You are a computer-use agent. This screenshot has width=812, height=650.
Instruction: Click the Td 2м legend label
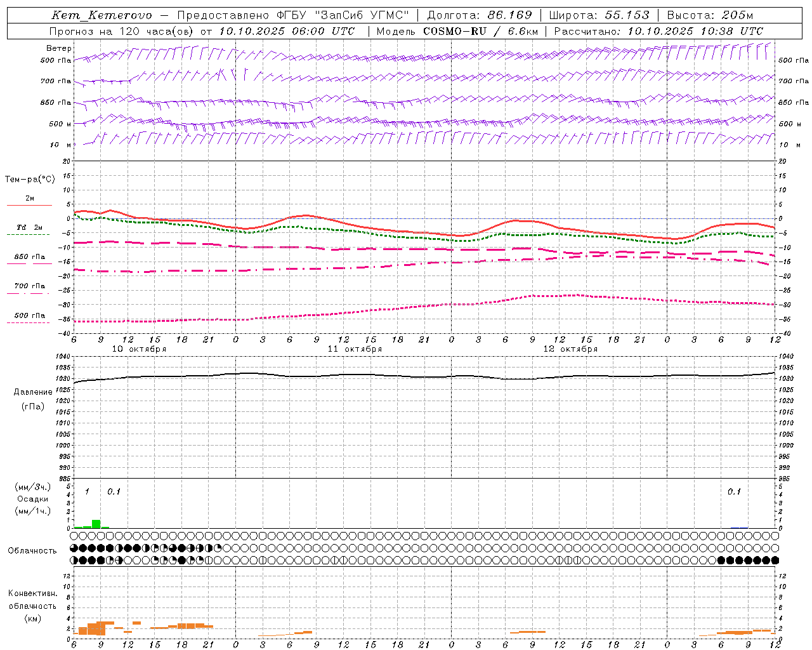coord(30,227)
